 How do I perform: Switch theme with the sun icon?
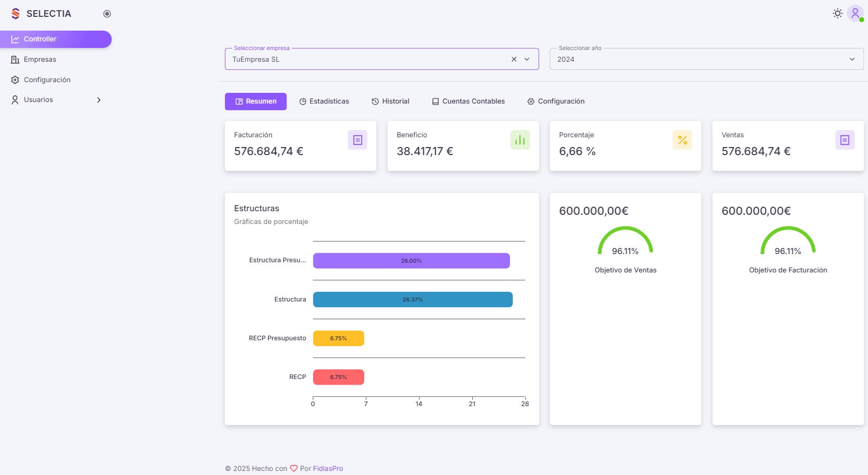837,14
